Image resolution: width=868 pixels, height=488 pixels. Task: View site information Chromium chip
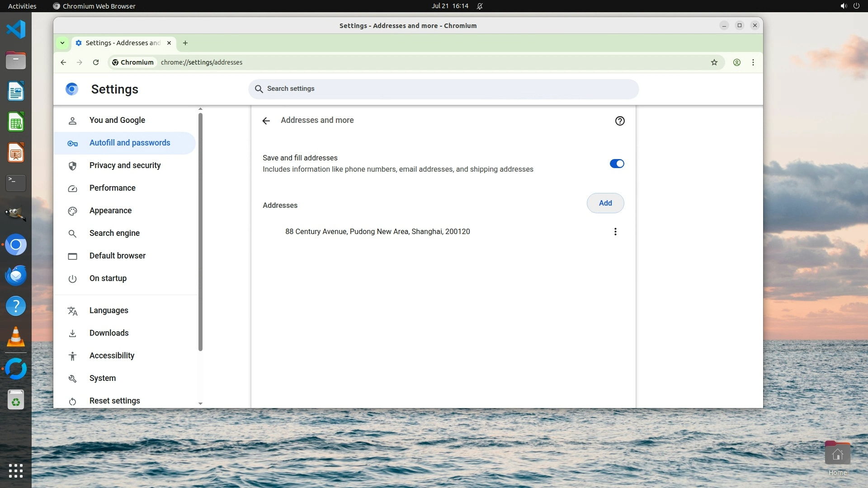[133, 62]
